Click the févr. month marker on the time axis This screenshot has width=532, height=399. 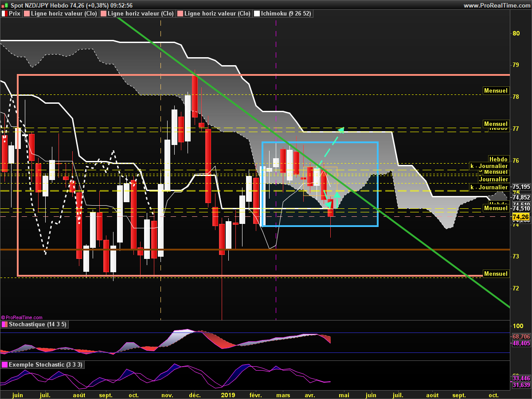(256, 395)
